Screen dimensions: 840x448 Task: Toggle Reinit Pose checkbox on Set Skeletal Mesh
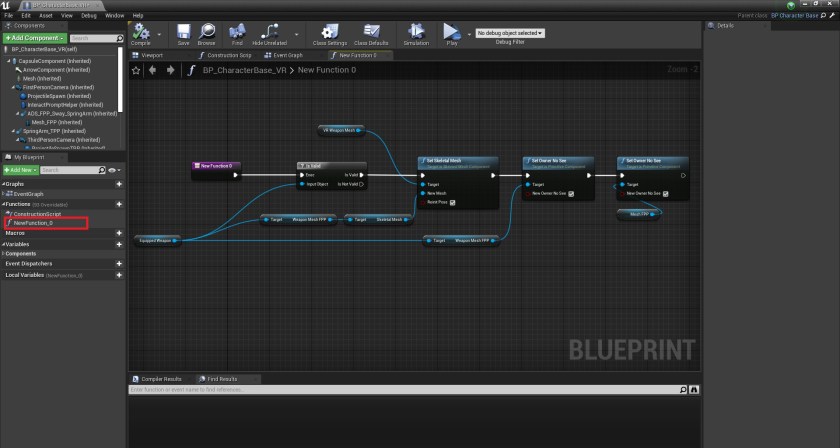454,202
